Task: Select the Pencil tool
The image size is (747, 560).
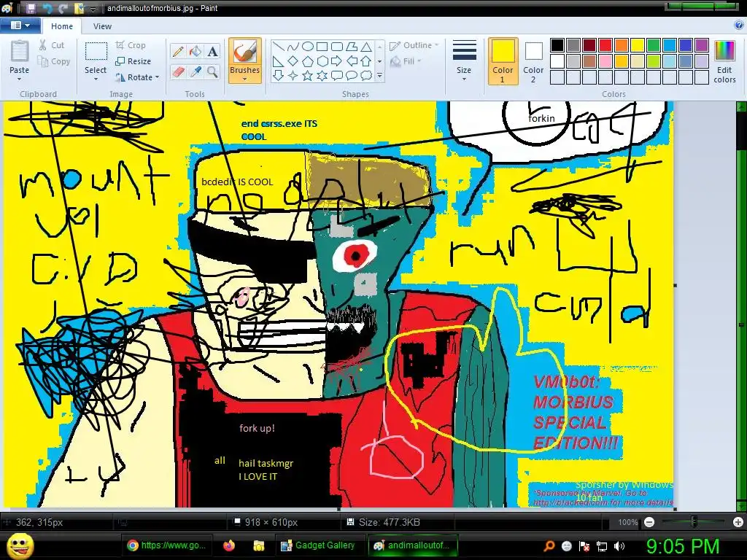Action: 178,51
